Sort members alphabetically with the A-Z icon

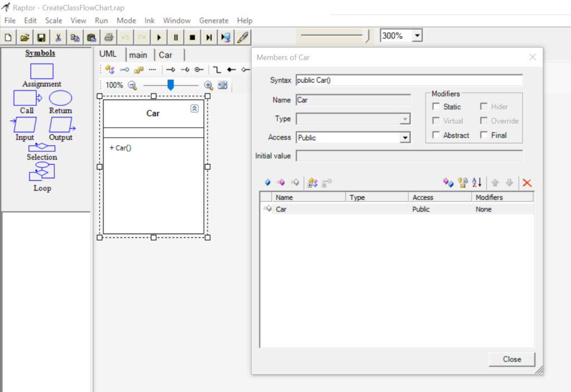click(477, 182)
